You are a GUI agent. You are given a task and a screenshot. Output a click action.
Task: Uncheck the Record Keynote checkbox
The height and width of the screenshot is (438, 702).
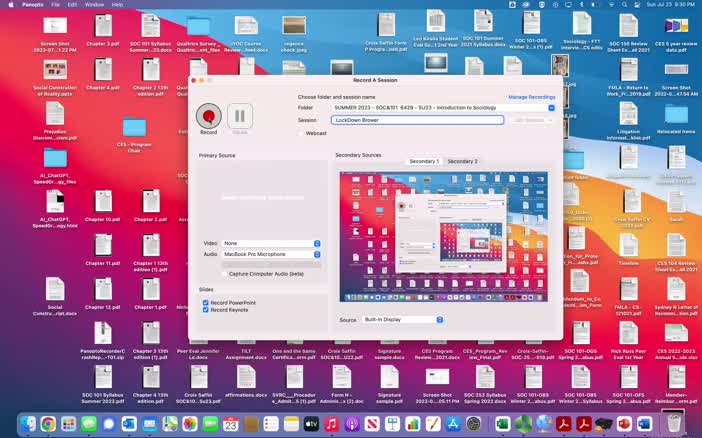[206, 310]
